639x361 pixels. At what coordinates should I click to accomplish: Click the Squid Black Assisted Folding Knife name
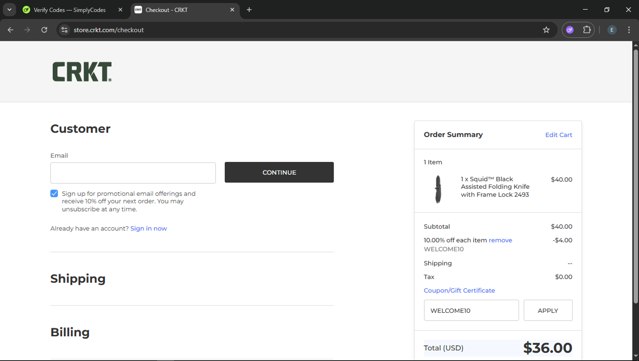[x=495, y=187]
